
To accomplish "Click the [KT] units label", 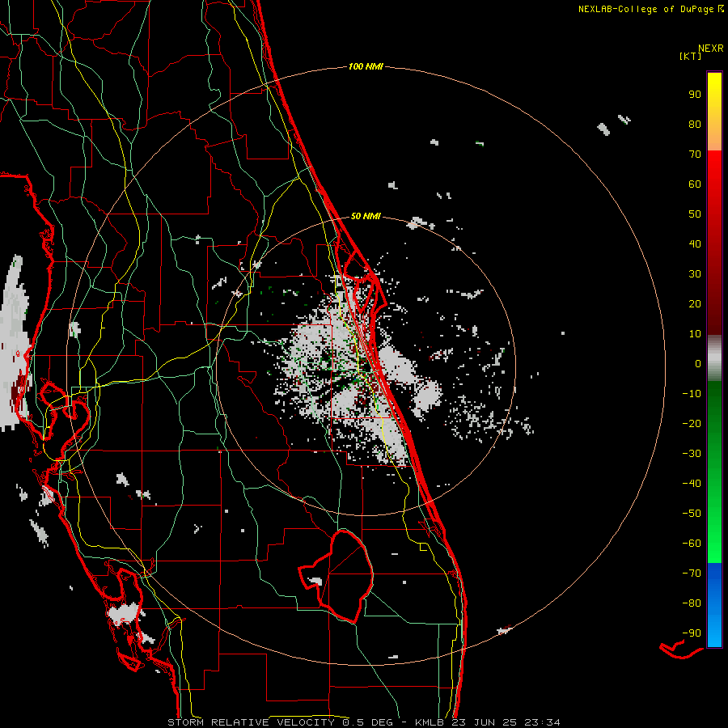I will click(691, 56).
